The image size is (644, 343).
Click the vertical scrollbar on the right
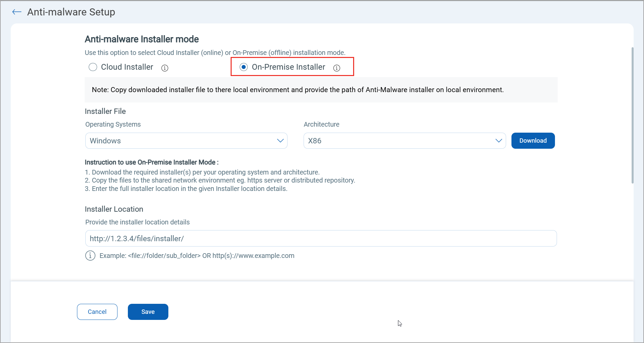(632, 115)
